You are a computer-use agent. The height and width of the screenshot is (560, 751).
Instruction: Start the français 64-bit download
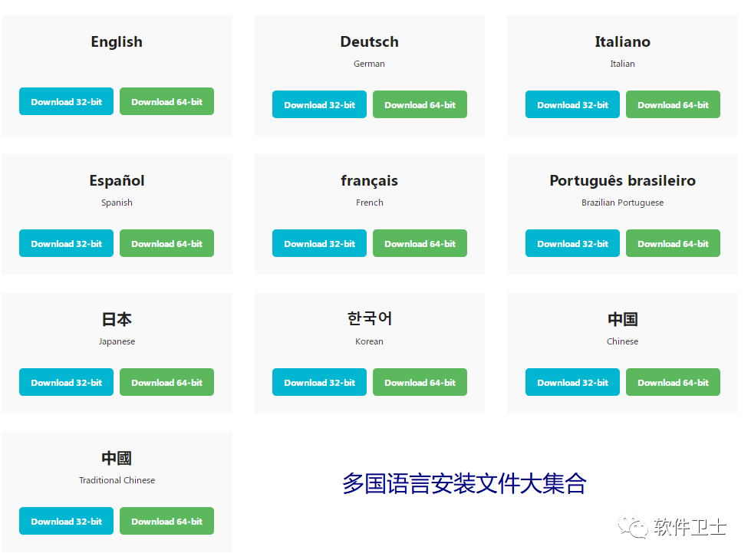420,243
